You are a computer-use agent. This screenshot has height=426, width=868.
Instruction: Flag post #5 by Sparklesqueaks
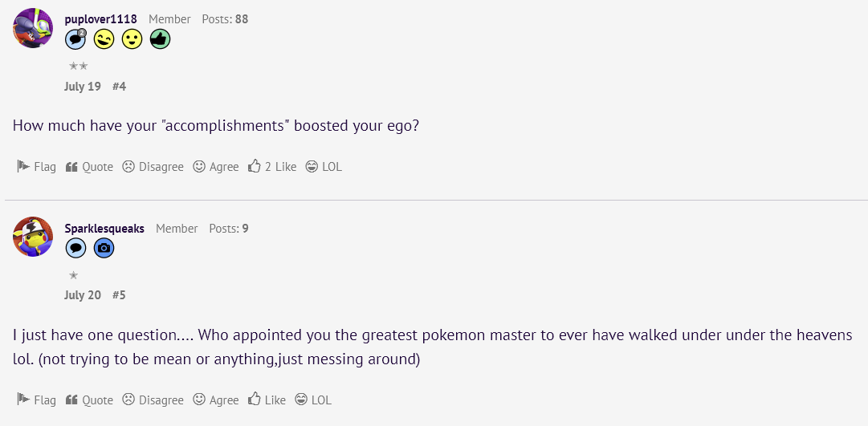(x=37, y=400)
